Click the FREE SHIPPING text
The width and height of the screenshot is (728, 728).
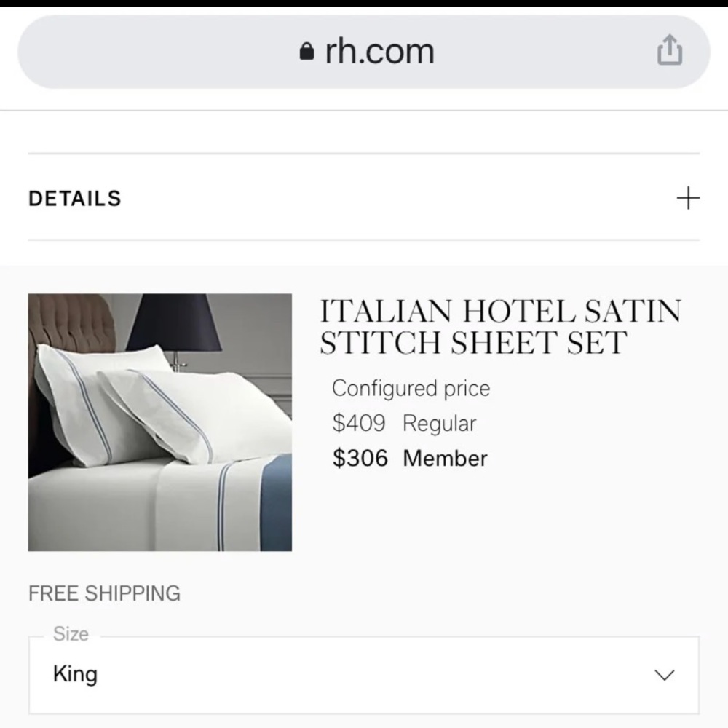tap(104, 593)
